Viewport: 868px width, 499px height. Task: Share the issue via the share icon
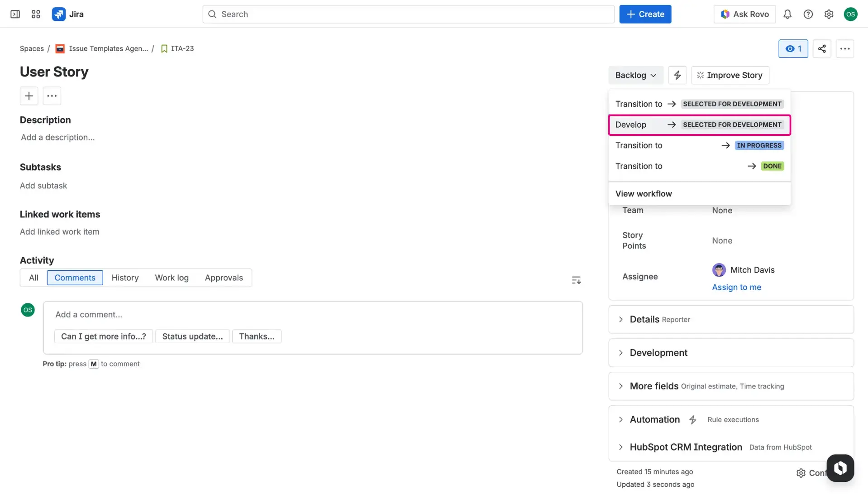[x=822, y=48]
